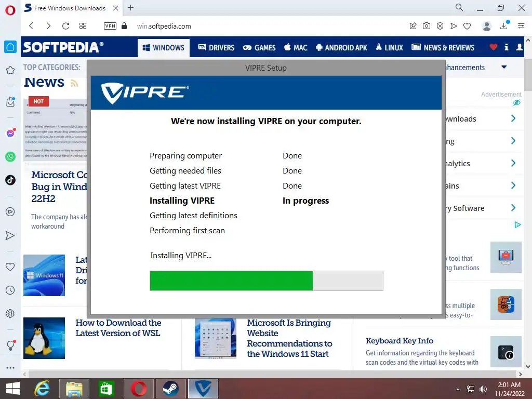Expand the 'wnloads' sidebar chevron
This screenshot has width=532, height=399.
(513, 118)
